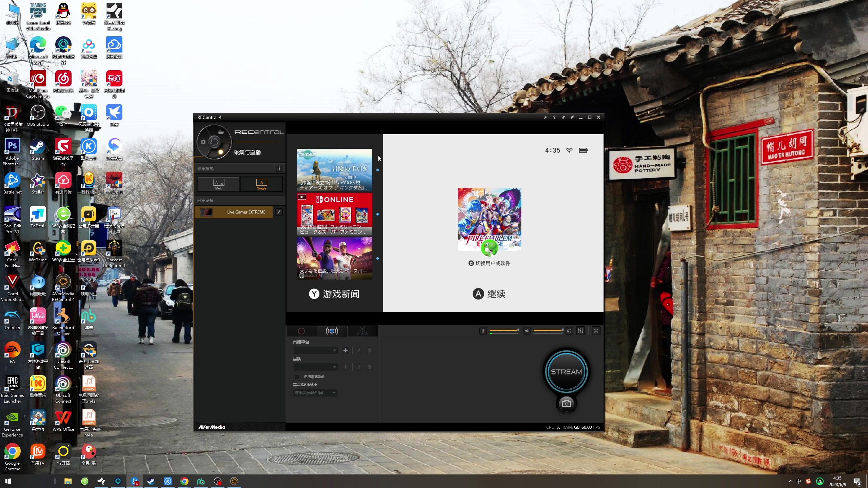Edit the quality preset

click(x=359, y=367)
